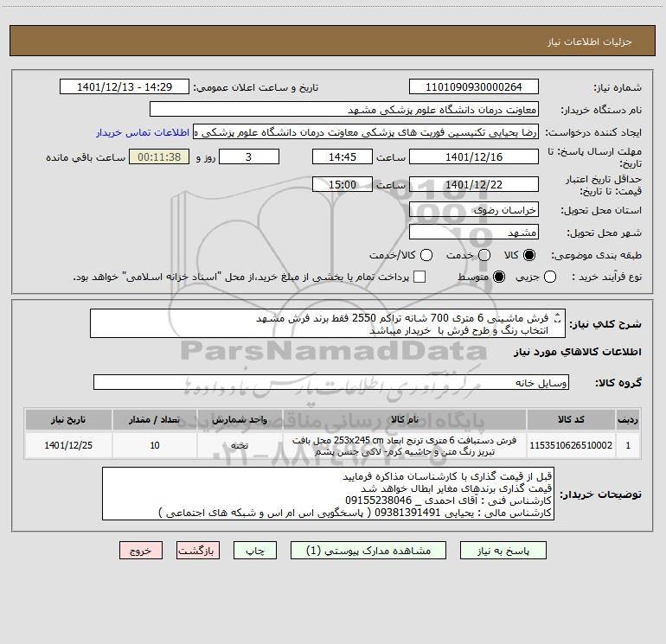Click the quantity cell 10
The width and height of the screenshot is (666, 644).
click(155, 445)
